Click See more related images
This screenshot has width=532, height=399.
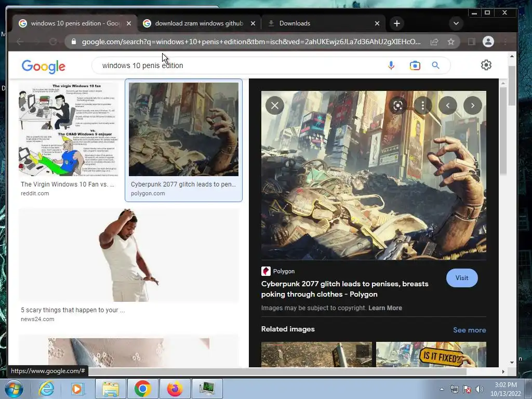pos(470,330)
